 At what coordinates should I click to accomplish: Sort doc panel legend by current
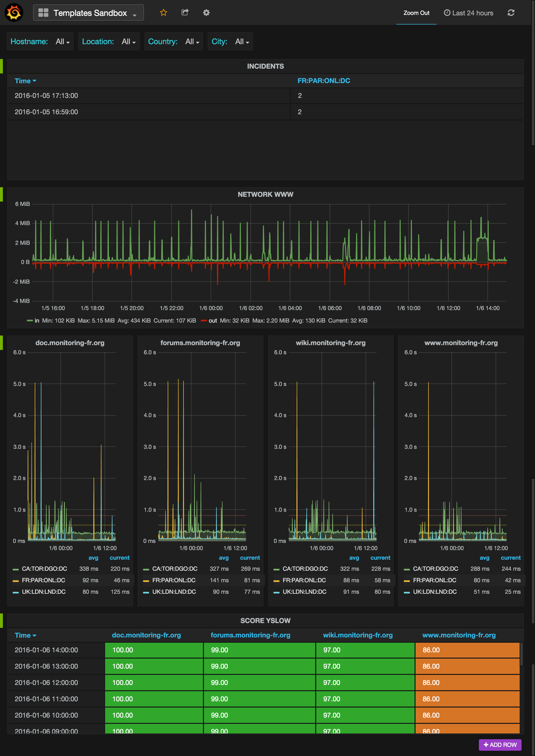click(x=119, y=558)
